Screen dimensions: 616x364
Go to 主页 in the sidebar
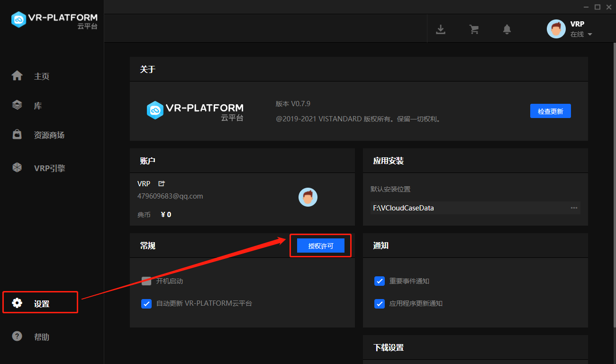click(42, 76)
